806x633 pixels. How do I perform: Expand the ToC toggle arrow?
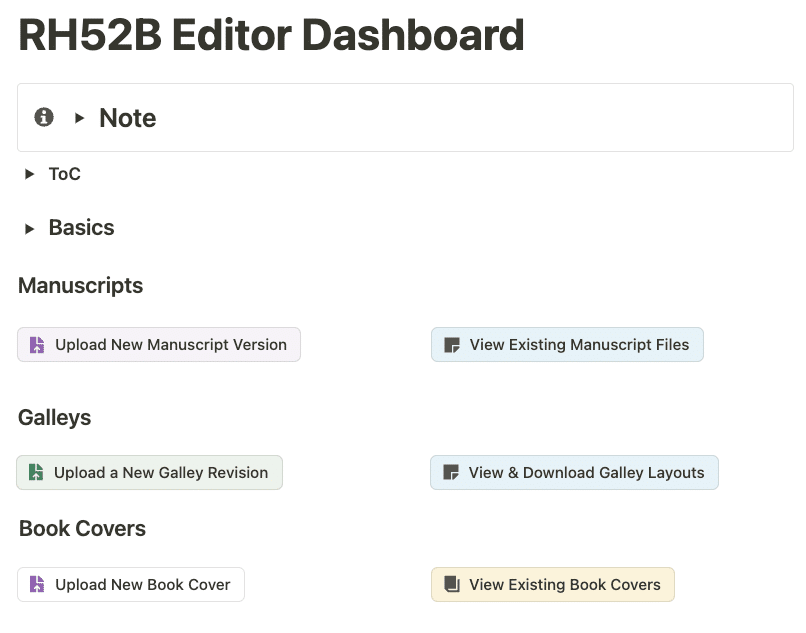[x=29, y=174]
